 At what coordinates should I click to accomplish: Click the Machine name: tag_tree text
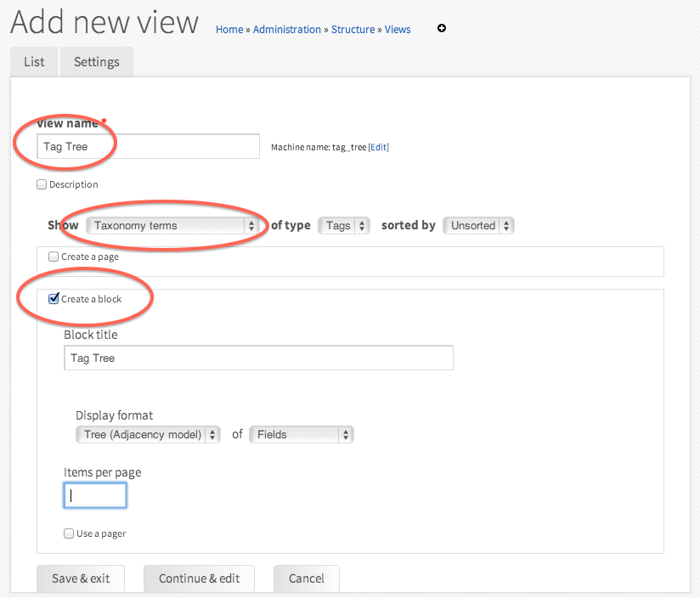click(319, 147)
